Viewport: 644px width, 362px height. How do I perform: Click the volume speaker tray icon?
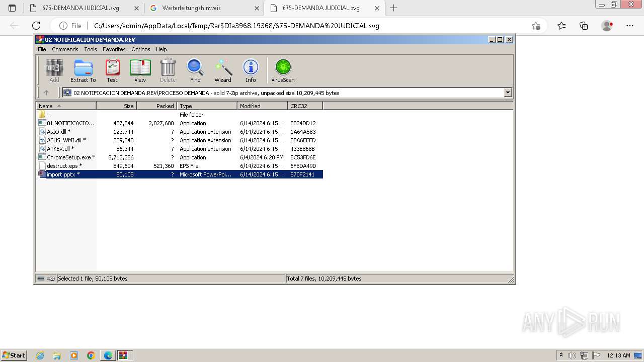572,355
